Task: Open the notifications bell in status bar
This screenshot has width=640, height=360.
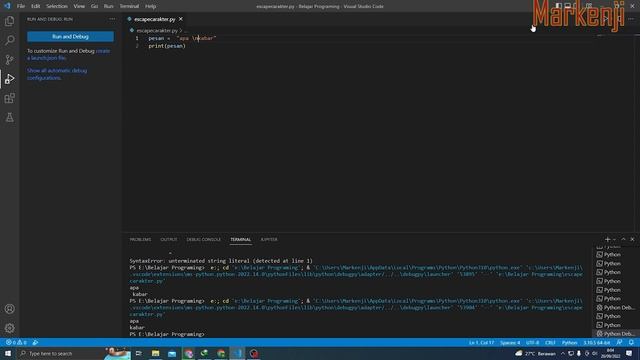Action: [631, 342]
